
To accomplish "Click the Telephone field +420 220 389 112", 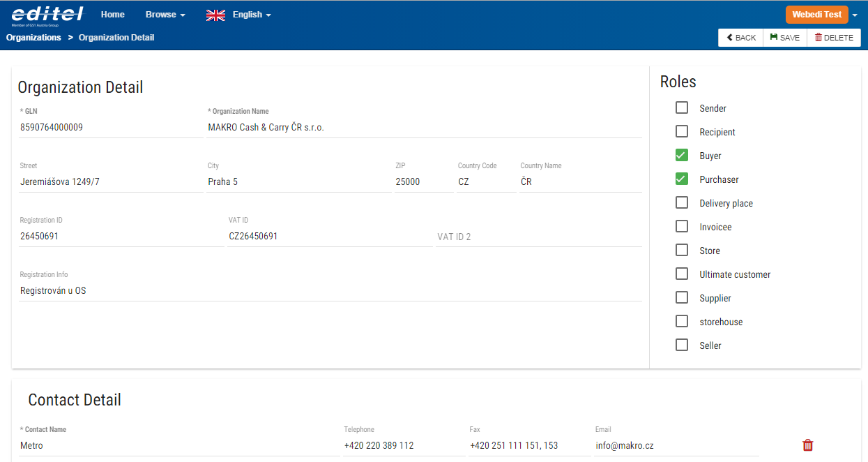I will [404, 446].
